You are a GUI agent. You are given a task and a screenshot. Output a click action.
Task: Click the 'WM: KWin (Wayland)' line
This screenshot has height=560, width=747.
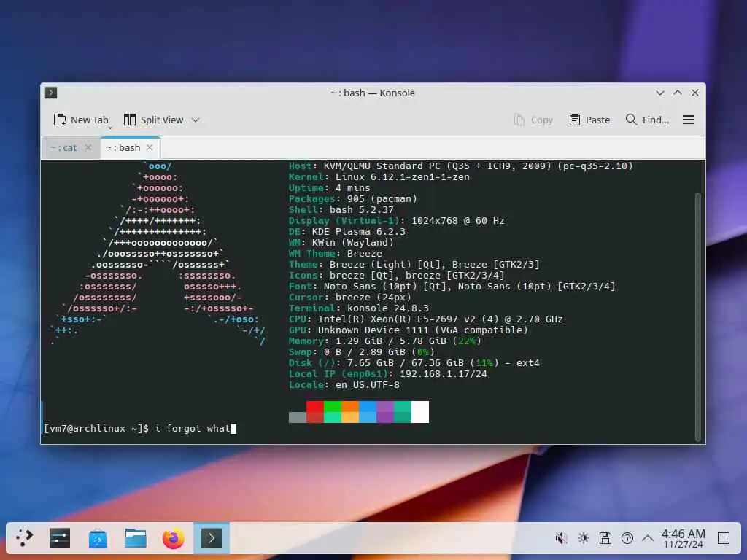pos(341,243)
